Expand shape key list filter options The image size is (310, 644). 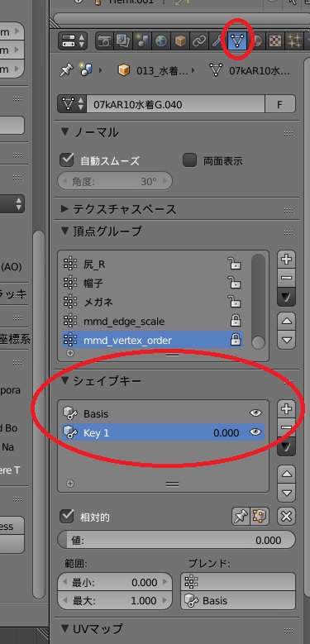(x=70, y=484)
